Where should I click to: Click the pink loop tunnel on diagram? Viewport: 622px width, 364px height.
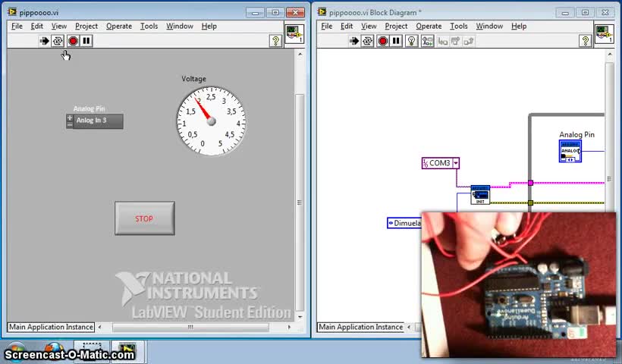[530, 183]
